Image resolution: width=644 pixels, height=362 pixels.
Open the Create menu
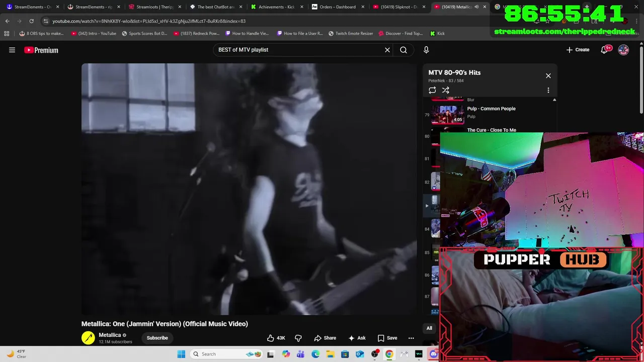578,50
